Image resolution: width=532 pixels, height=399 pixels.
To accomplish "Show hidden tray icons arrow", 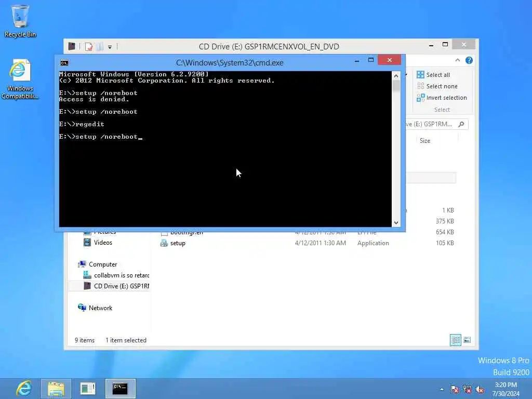I will click(442, 389).
